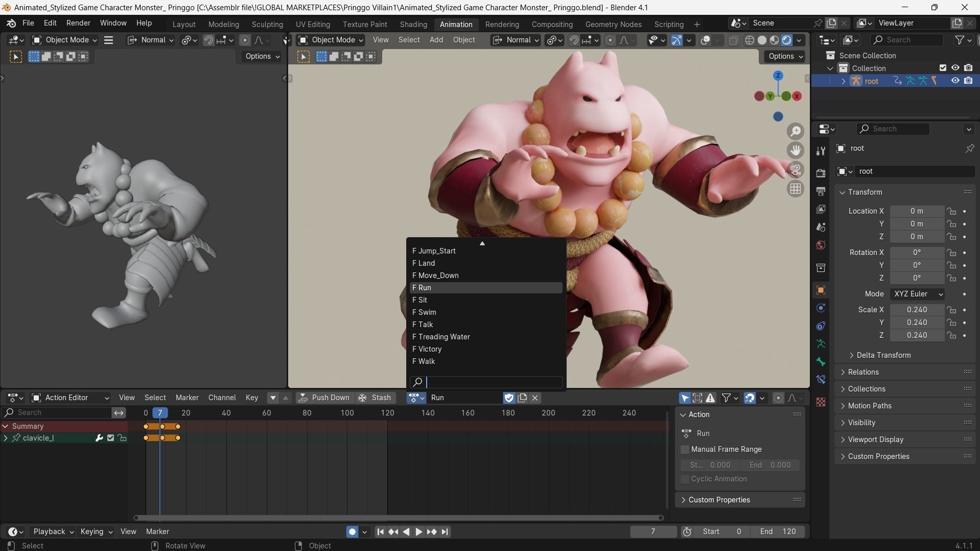
Task: Open the Tool properties tab
Action: (x=821, y=151)
